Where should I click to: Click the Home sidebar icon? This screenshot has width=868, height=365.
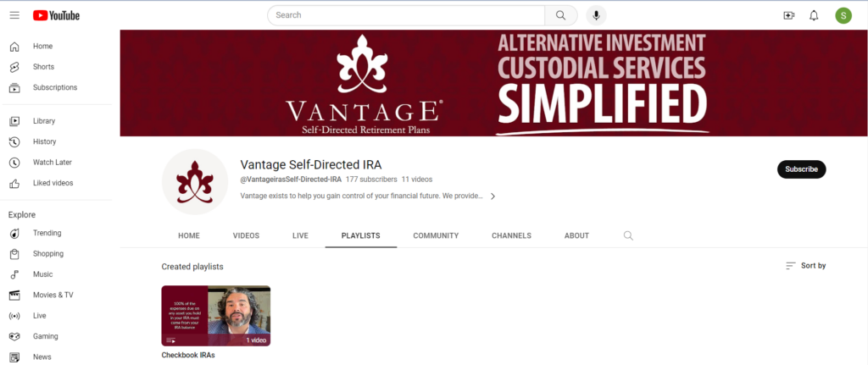(x=15, y=47)
